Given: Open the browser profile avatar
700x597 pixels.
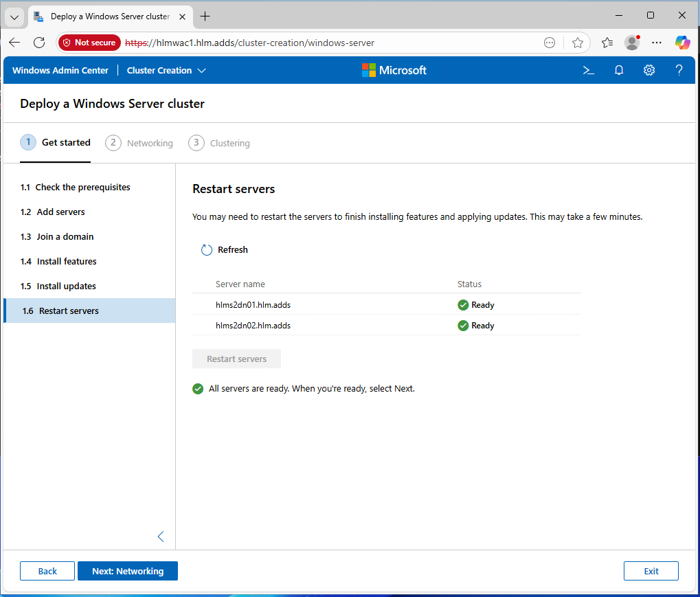Looking at the screenshot, I should 631,43.
